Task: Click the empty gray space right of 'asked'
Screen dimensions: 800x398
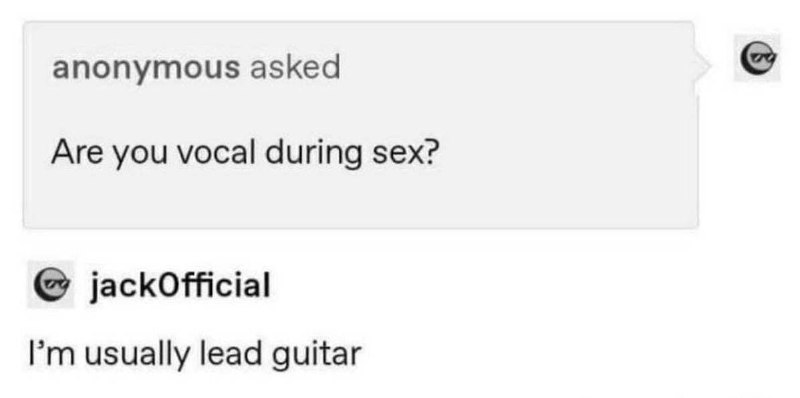Action: pos(515,67)
